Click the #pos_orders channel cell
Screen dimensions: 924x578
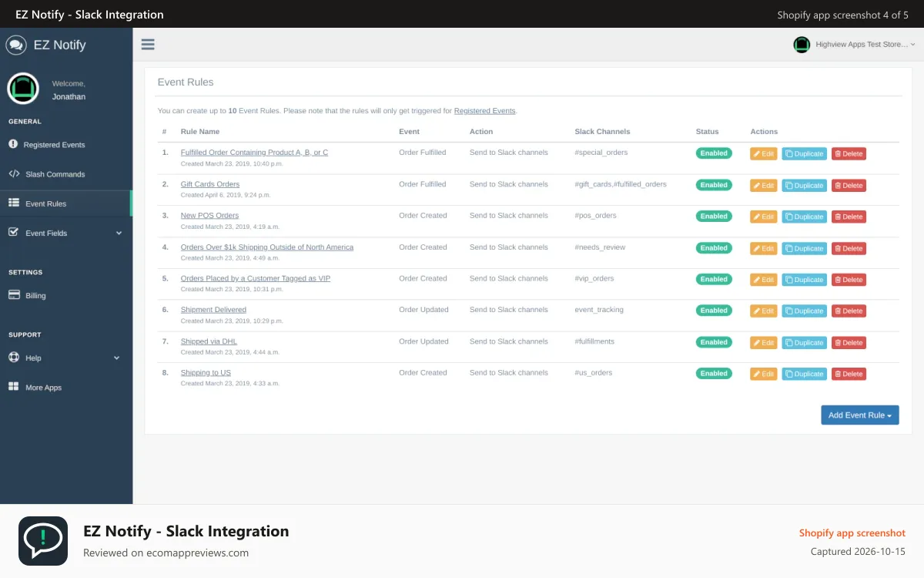pyautogui.click(x=596, y=215)
